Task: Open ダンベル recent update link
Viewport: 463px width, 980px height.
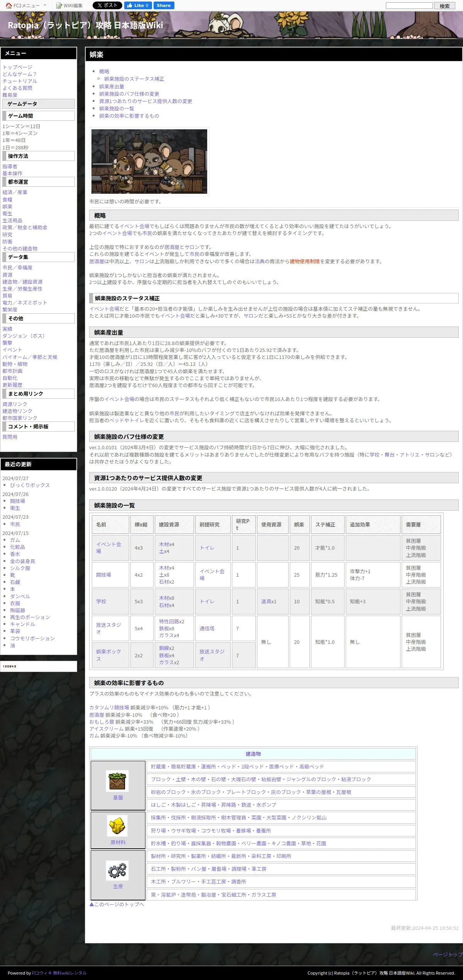Action: coord(20,596)
